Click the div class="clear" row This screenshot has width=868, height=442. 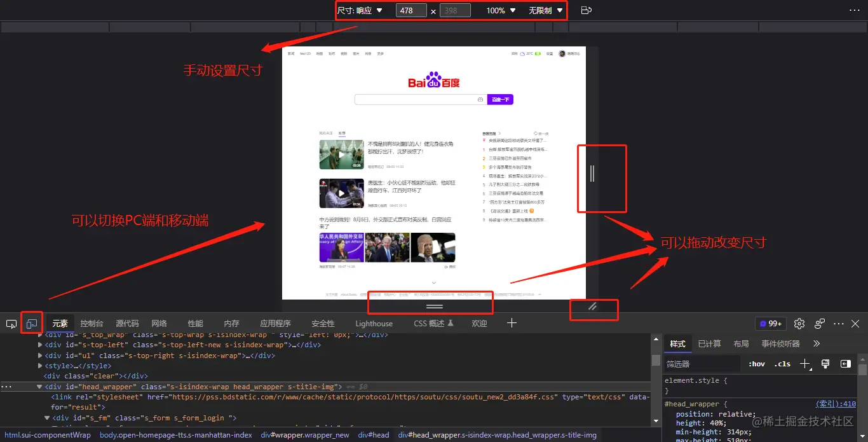(95, 376)
